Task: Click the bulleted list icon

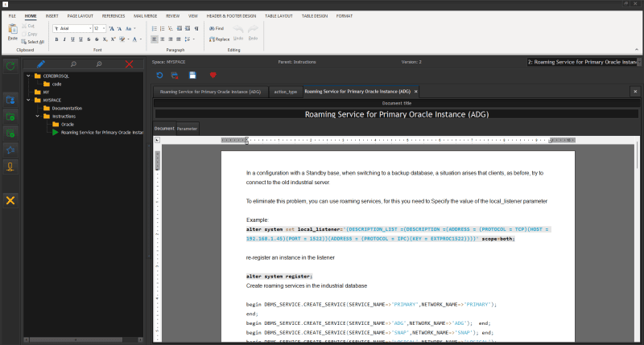Action: point(155,28)
